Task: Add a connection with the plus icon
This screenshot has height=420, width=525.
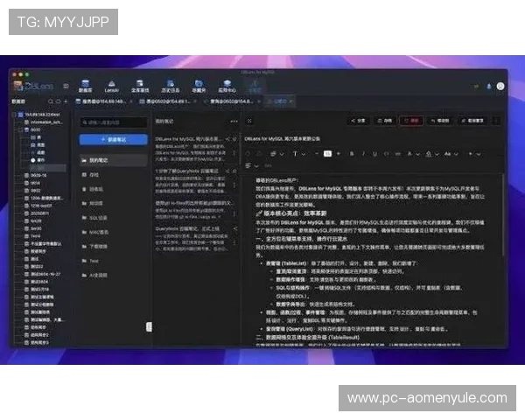Action: click(66, 101)
